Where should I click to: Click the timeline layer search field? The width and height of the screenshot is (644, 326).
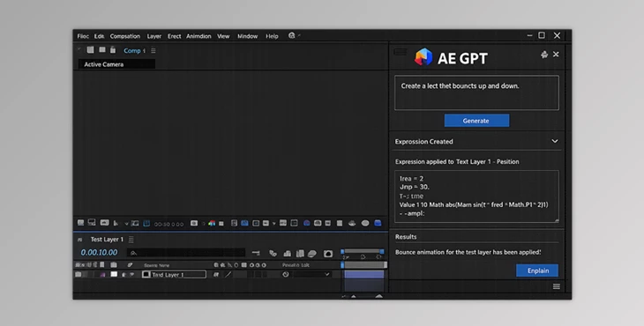pos(186,253)
